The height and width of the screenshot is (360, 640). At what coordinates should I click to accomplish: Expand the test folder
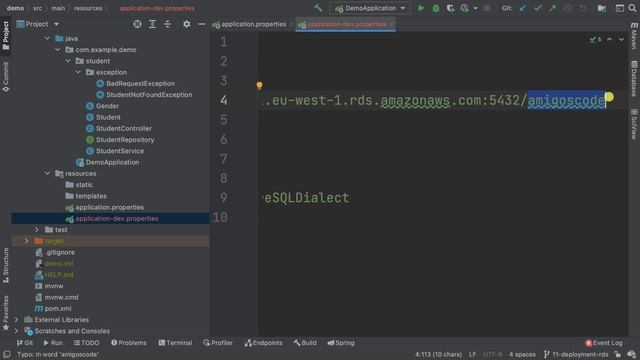(37, 230)
